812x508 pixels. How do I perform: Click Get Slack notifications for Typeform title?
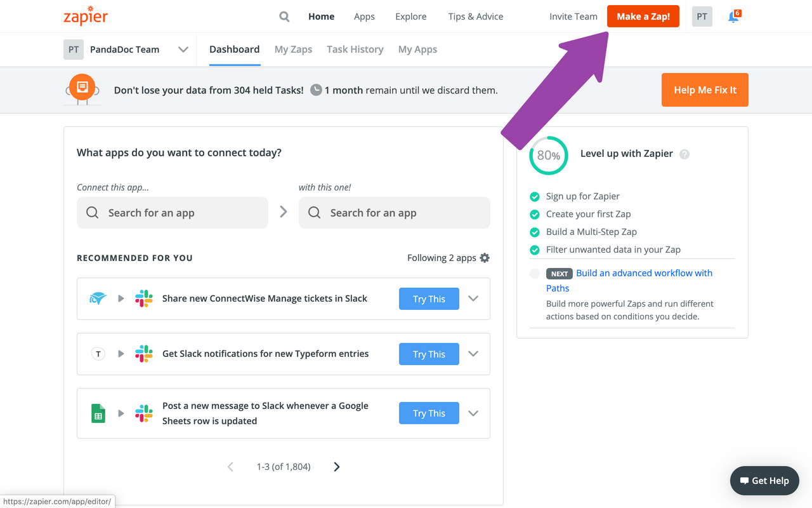pos(265,354)
